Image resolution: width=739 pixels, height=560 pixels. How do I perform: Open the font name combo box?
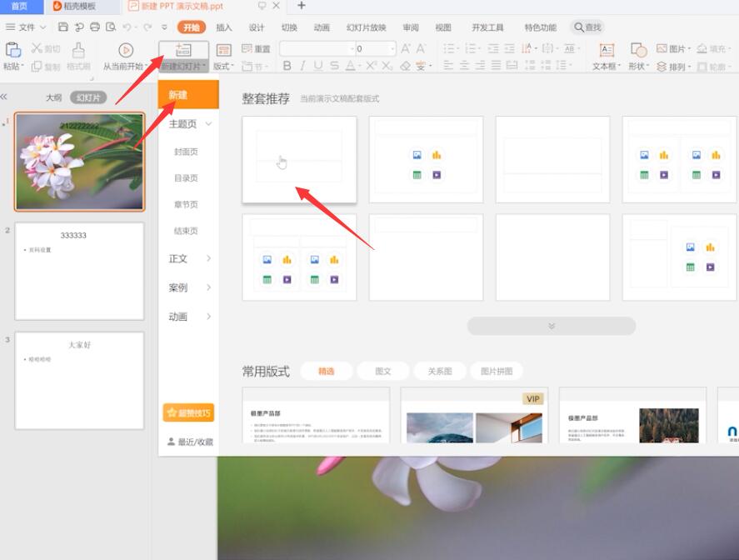coord(317,48)
